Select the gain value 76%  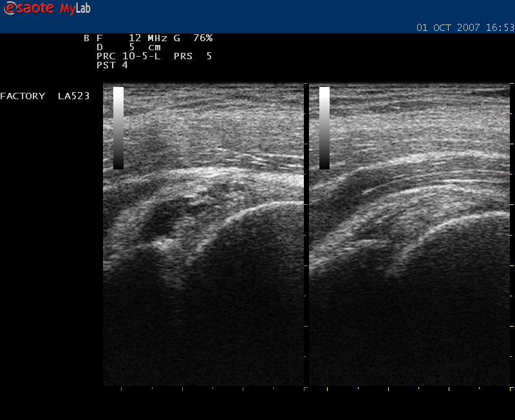click(x=203, y=38)
